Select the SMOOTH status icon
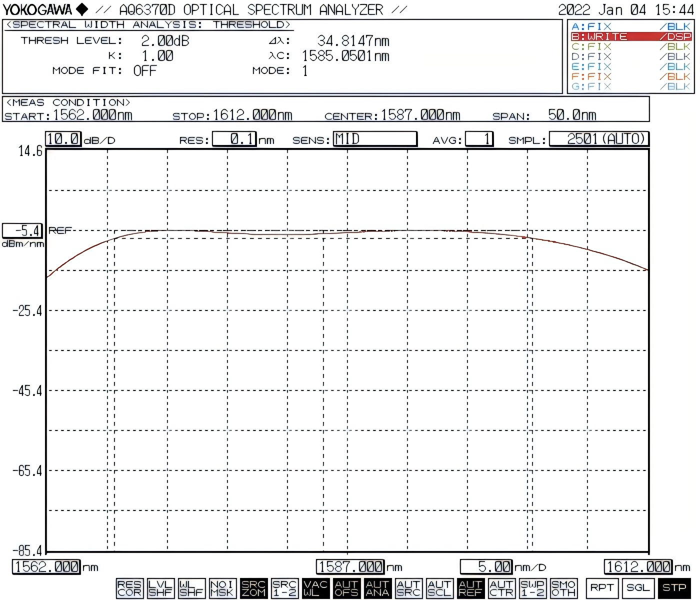This screenshot has height=600, width=700. coord(563,588)
